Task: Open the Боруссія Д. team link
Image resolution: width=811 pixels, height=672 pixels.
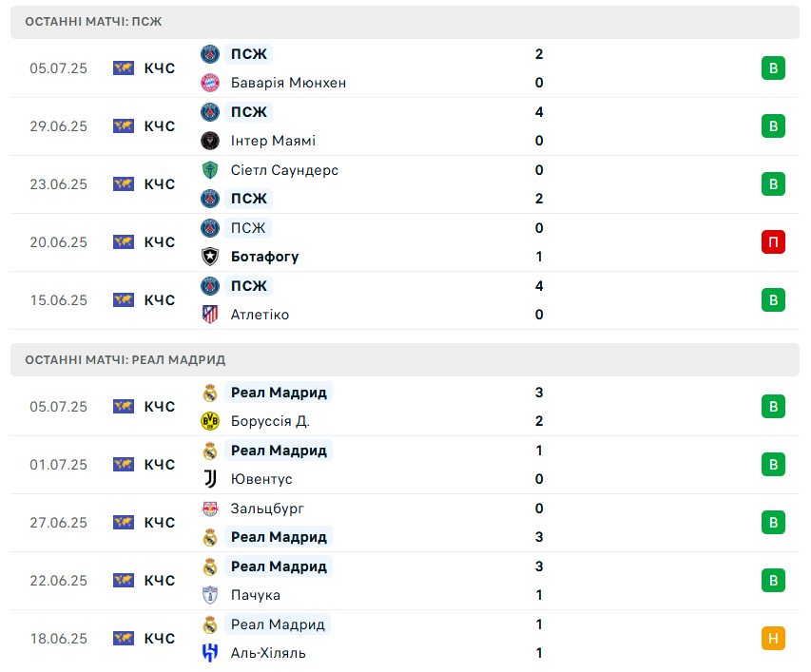Action: pos(270,421)
